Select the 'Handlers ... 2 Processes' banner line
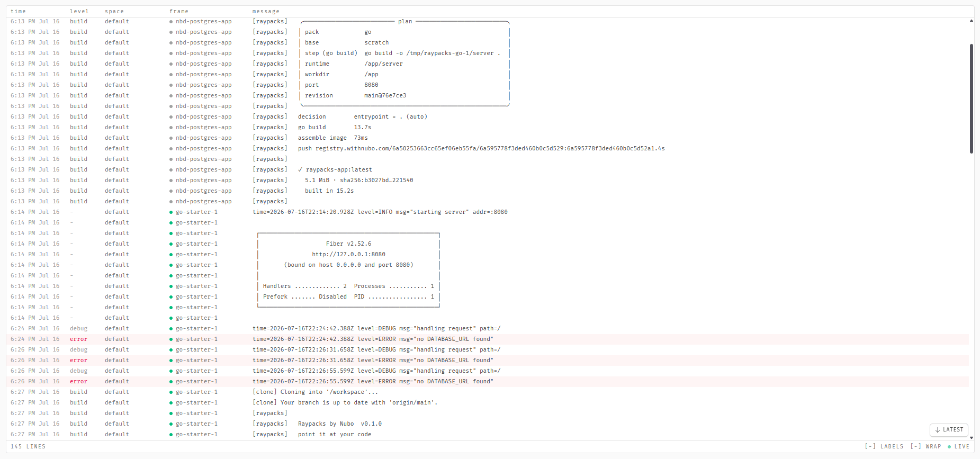Screen dimensions: 980x459 click(x=488, y=286)
